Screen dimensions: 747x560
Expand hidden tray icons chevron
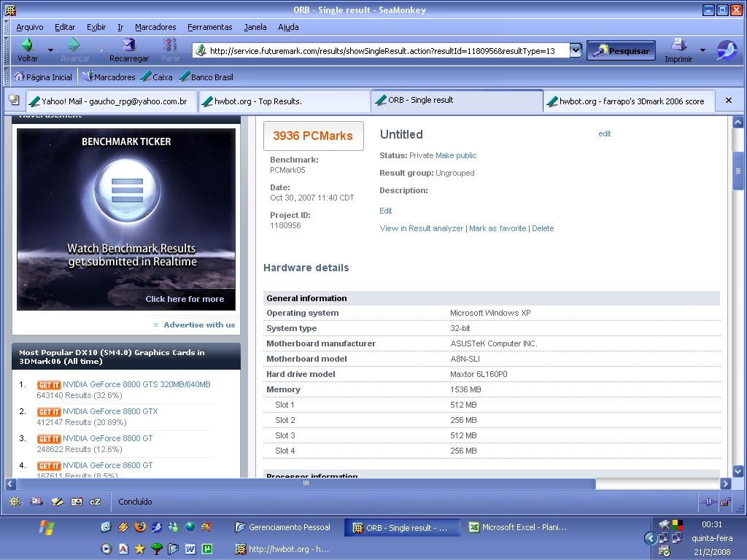[650, 539]
